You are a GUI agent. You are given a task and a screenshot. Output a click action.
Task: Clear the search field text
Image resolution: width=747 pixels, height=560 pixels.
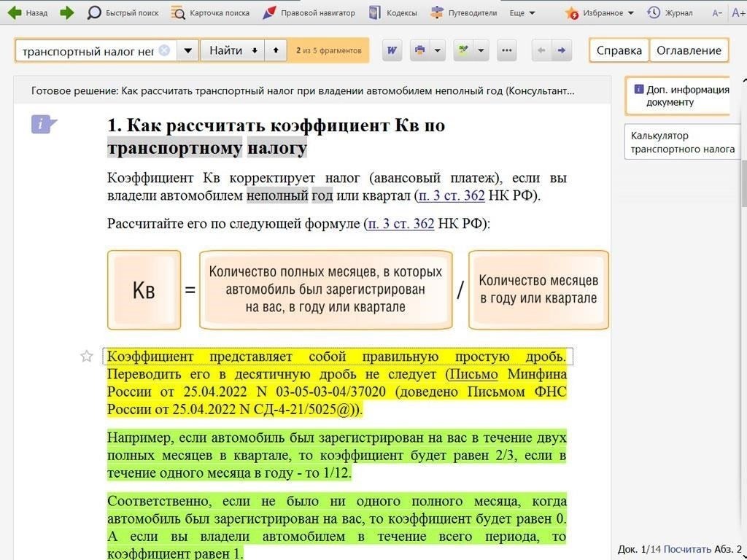(x=164, y=50)
